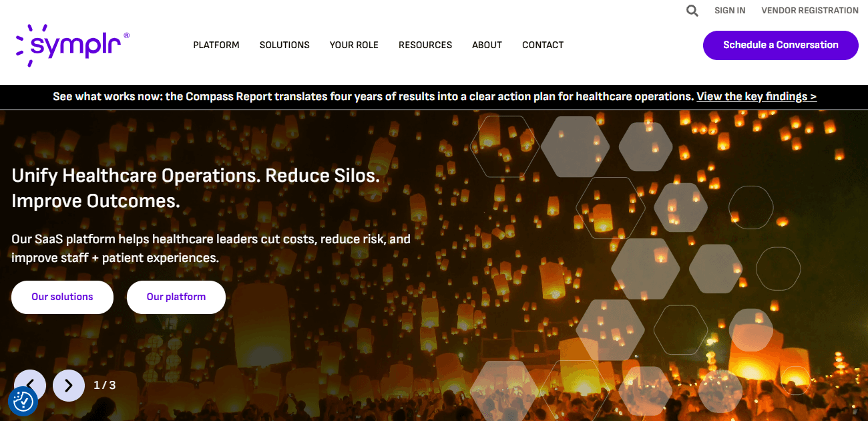The image size is (868, 421).
Task: Click Schedule a Conversation
Action: pyautogui.click(x=780, y=45)
